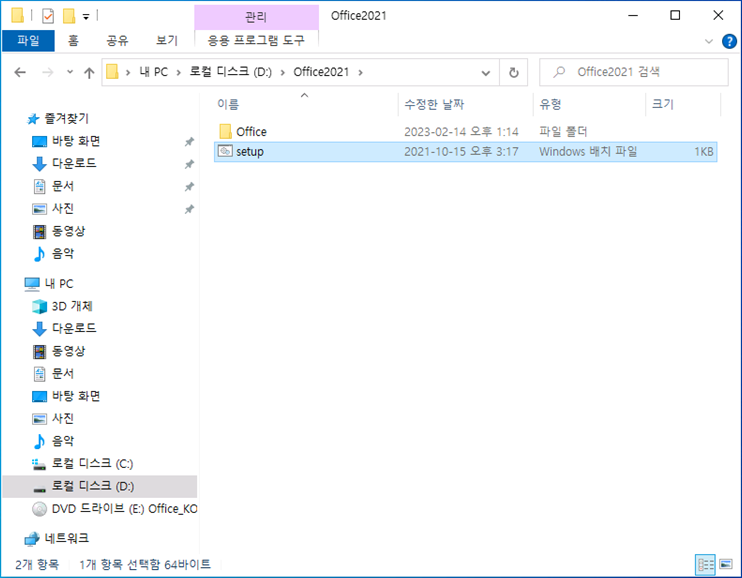
Task: Select 즐겨찾기 in the navigation pane
Action: point(66,118)
